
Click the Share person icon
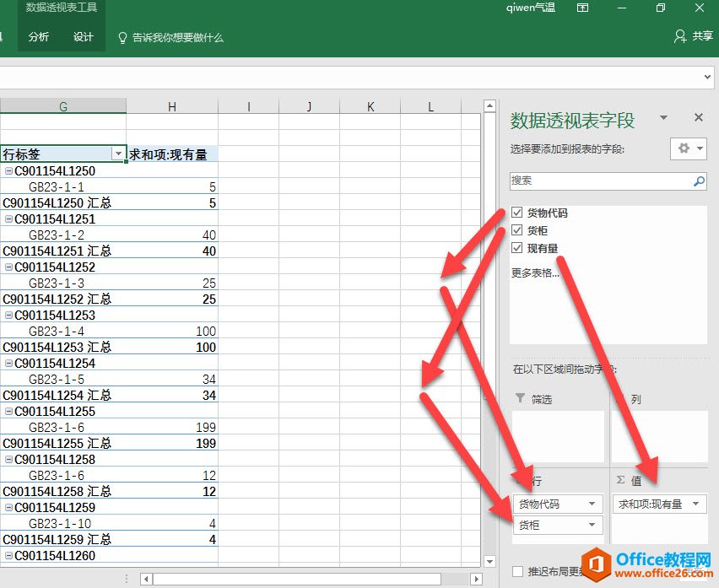[680, 37]
